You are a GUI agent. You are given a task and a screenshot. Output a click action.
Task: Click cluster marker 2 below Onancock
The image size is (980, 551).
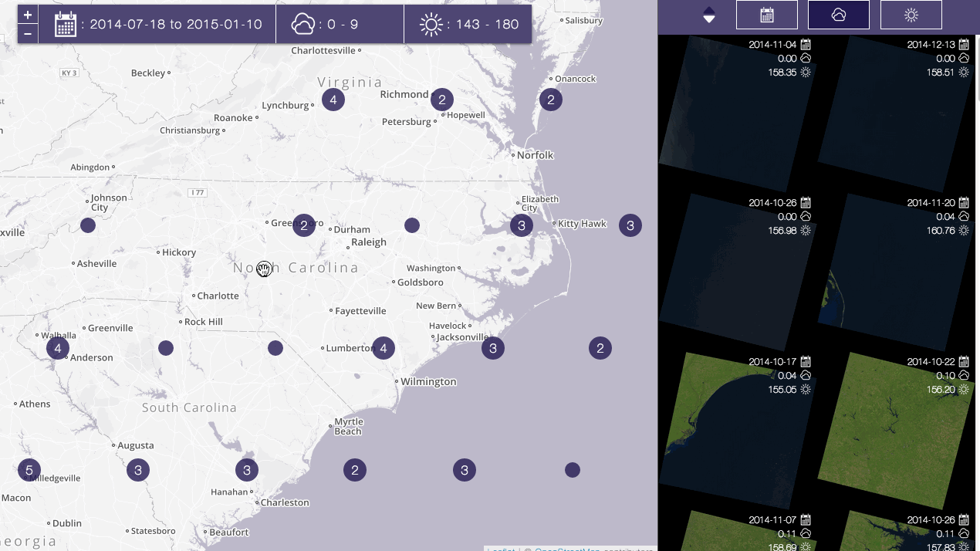(x=550, y=100)
